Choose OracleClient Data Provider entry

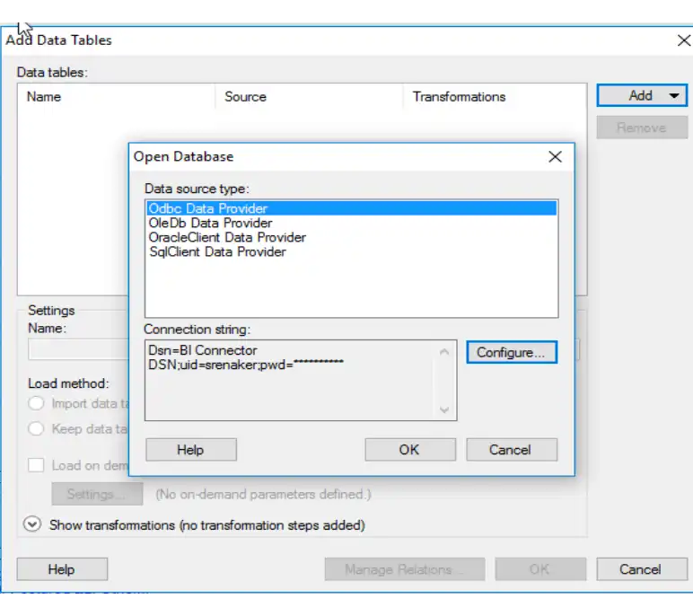(x=227, y=237)
